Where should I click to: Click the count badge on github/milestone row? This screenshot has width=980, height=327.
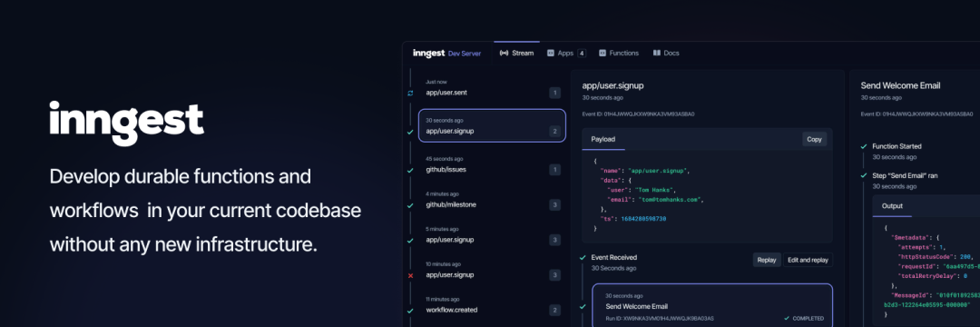pyautogui.click(x=554, y=205)
